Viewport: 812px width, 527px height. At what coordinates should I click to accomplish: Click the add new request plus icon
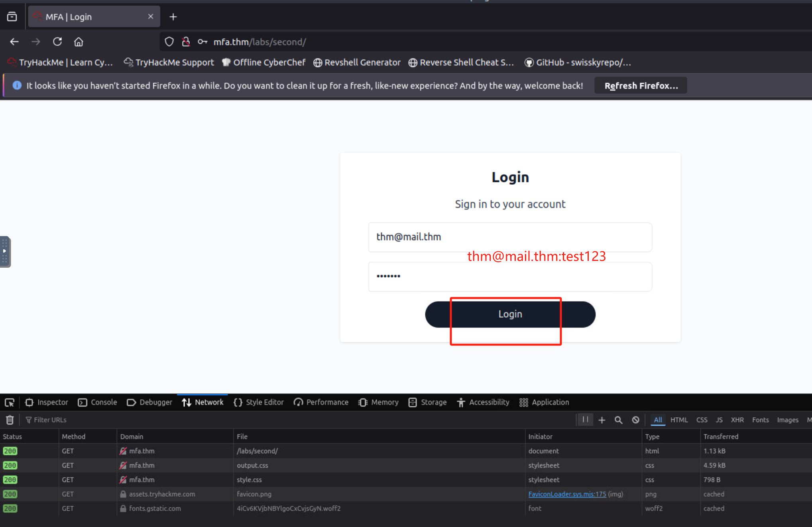[602, 420]
